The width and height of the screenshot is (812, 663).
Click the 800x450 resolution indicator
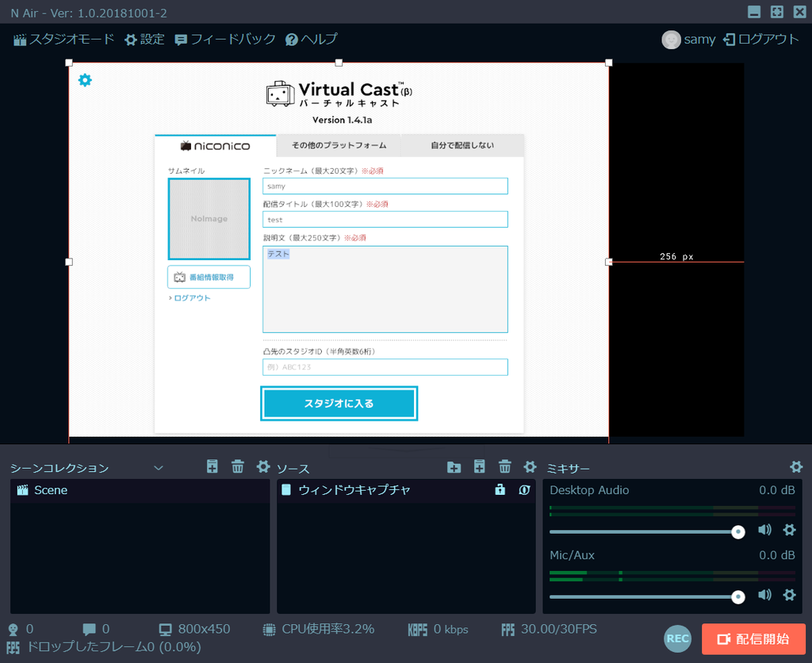pos(195,630)
